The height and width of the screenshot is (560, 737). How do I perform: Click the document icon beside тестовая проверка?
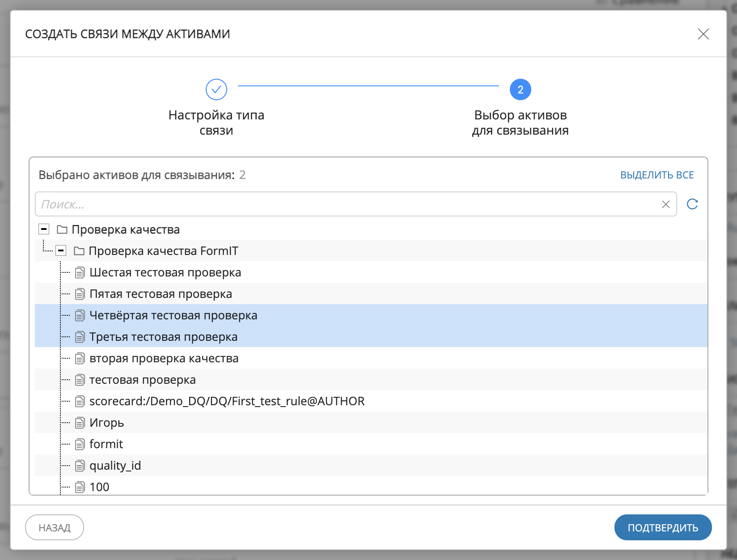click(x=80, y=379)
